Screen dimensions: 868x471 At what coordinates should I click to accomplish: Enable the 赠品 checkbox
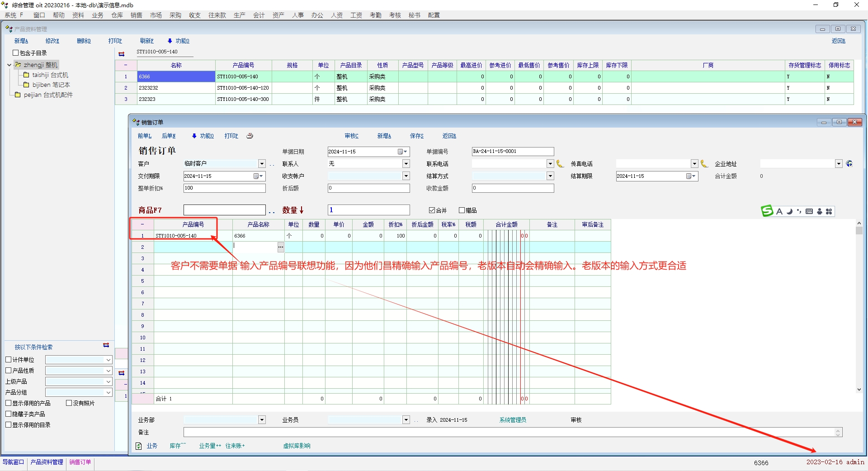[462, 210]
